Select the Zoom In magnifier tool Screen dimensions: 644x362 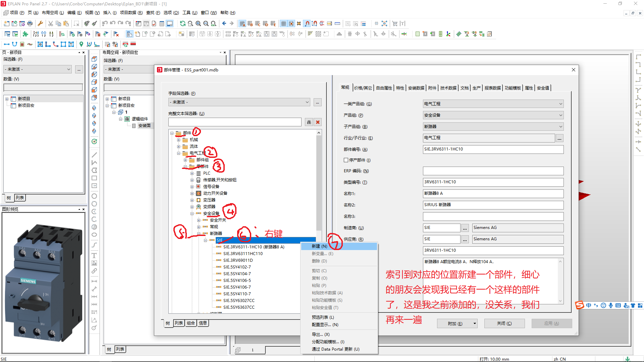199,23
